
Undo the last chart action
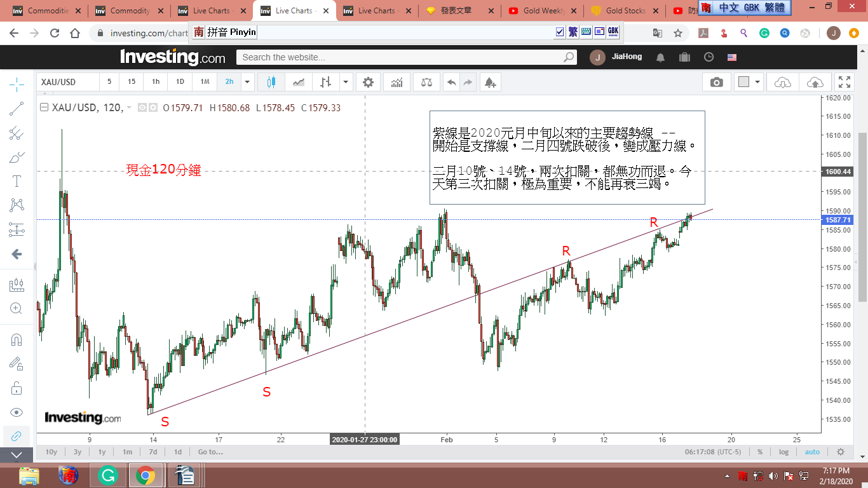451,82
